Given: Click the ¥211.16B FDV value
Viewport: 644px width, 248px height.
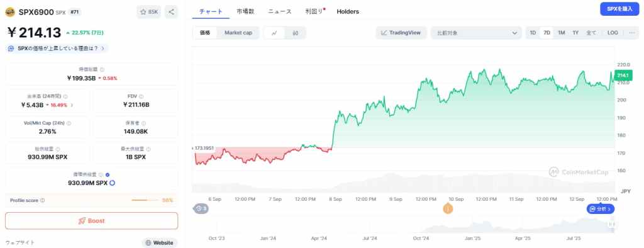Looking at the screenshot, I should [x=136, y=105].
